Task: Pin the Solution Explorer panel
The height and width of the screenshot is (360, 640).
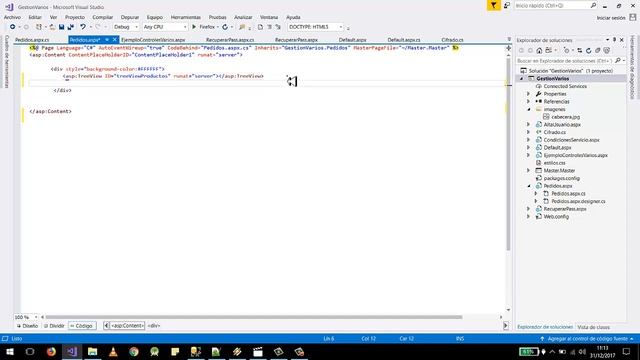Action: point(614,40)
